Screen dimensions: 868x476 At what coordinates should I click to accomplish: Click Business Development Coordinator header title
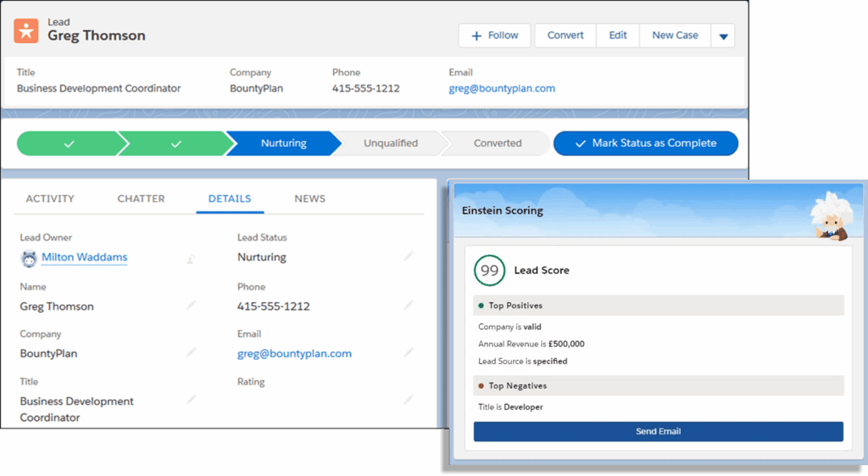click(98, 88)
